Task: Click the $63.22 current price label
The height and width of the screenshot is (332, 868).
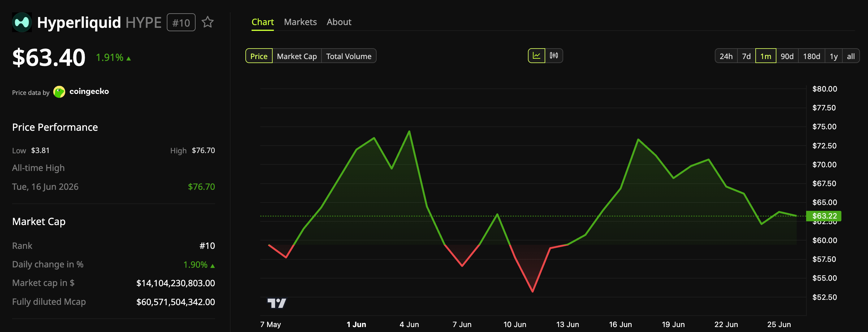Action: tap(823, 216)
